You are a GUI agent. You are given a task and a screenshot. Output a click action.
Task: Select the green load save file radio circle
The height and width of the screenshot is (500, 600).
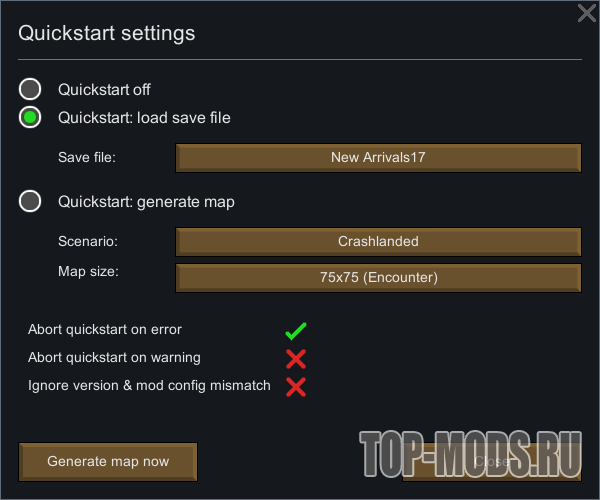[30, 117]
